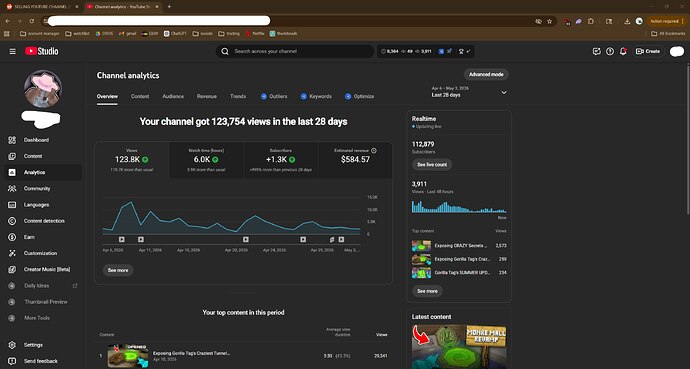Click the Action required browser button
This screenshot has height=369, width=690.
click(666, 21)
